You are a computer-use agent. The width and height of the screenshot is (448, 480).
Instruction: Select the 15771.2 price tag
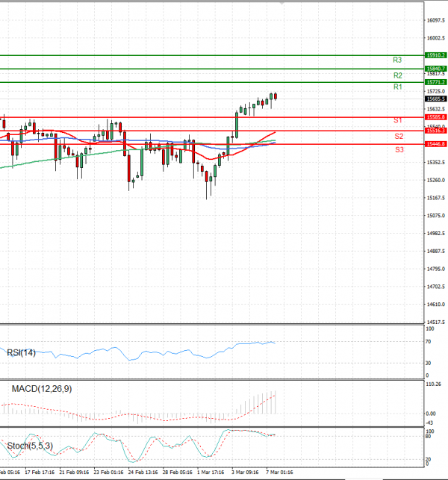point(436,82)
